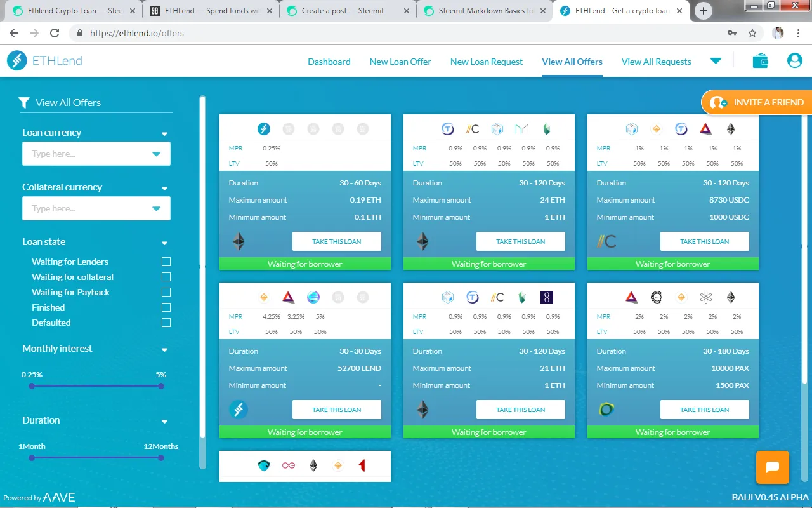Click the Chrome profile avatar icon
This screenshot has height=508, width=812.
coord(778,33)
